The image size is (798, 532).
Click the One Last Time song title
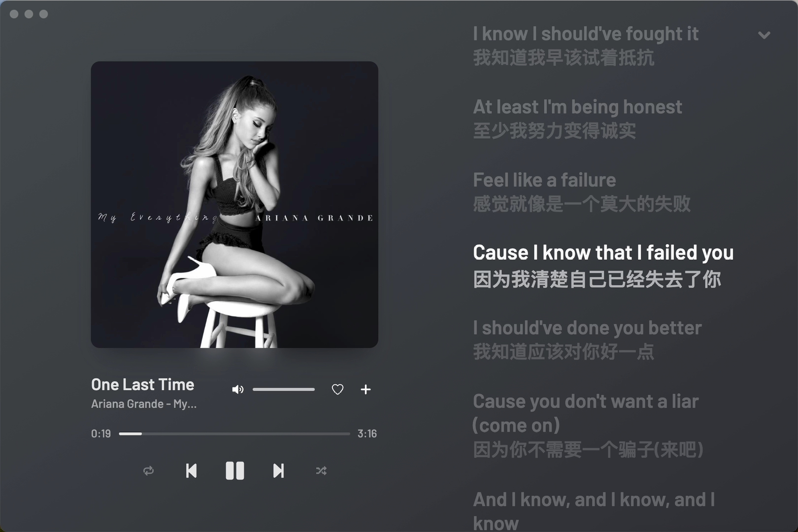tap(143, 384)
